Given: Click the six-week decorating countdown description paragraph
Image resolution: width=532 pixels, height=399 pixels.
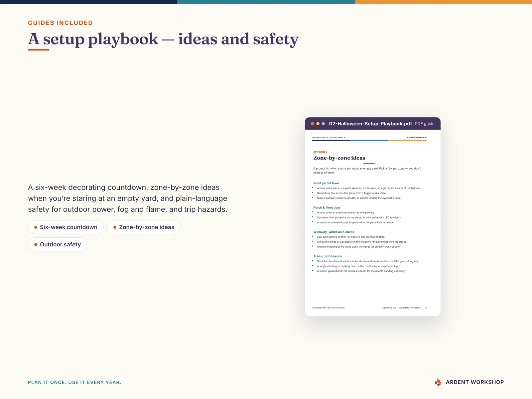Looking at the screenshot, I should (x=128, y=199).
